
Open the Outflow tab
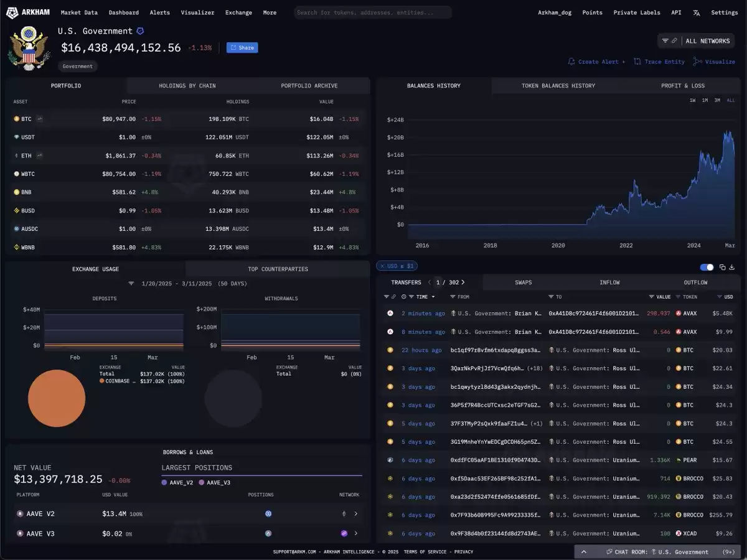[x=695, y=282]
